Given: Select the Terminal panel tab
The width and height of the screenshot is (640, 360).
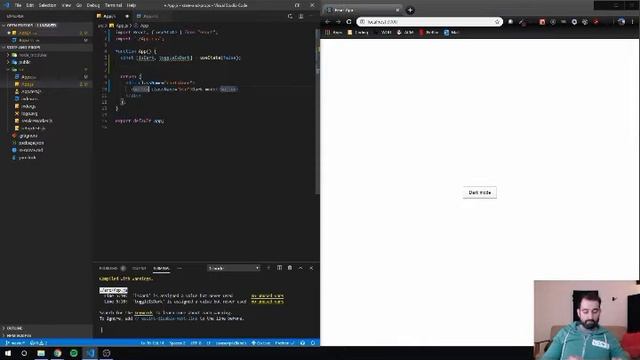Looking at the screenshot, I should (161, 268).
